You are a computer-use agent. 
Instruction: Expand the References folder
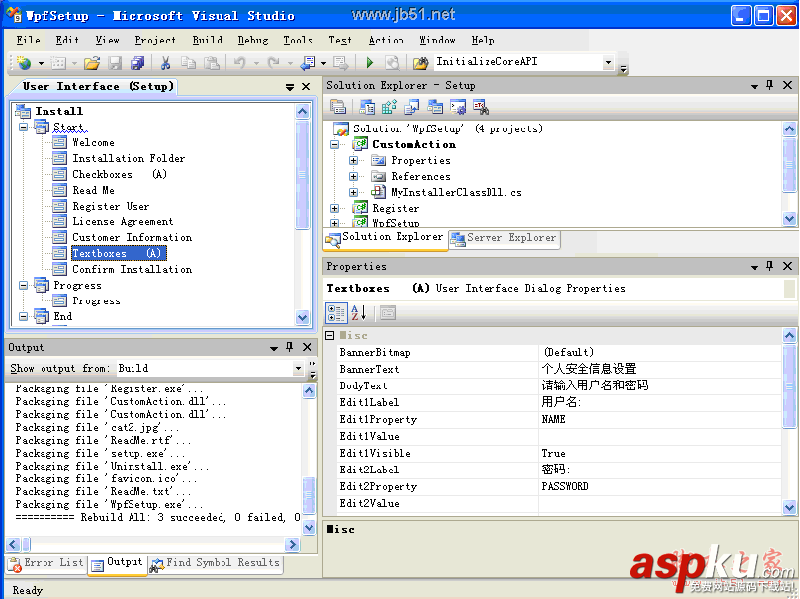(353, 176)
